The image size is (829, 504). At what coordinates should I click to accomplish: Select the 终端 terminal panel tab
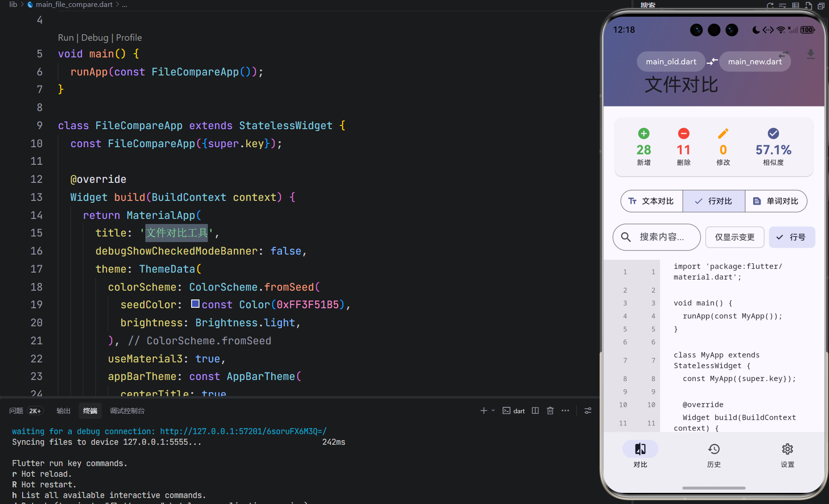[x=90, y=411]
